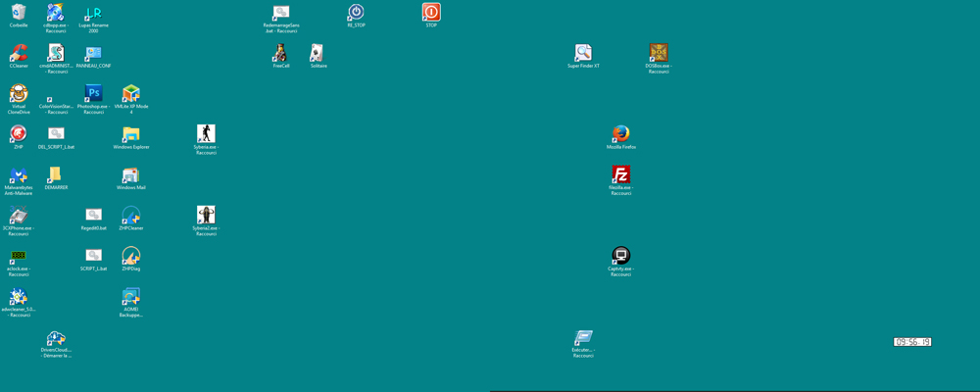Screen dimensions: 980x392
Task: Click the Lupas Rename 2000 icon
Action: tap(94, 12)
